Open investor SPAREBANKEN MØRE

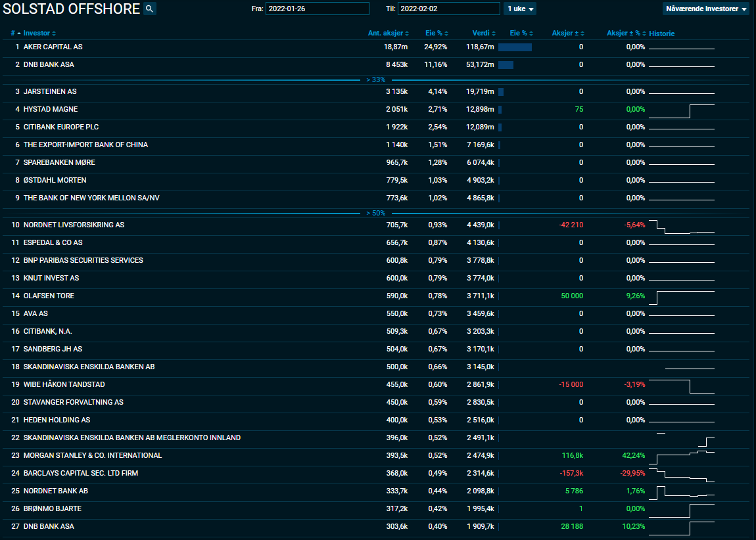pos(59,163)
